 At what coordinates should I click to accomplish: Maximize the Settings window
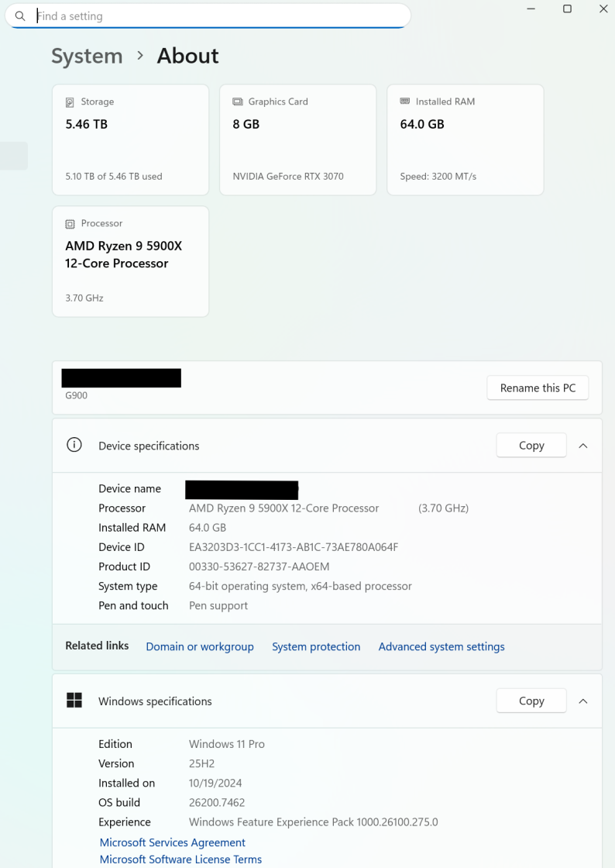point(567,9)
